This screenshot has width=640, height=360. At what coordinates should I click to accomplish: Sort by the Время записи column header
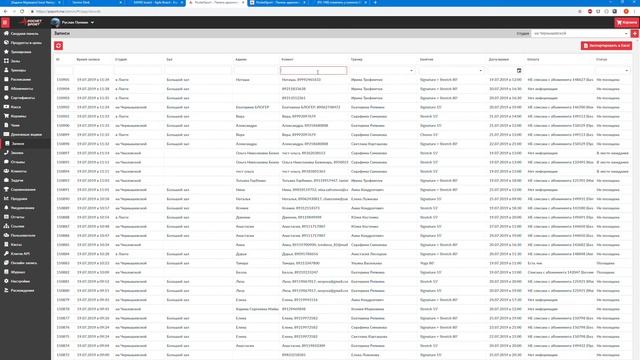click(88, 60)
